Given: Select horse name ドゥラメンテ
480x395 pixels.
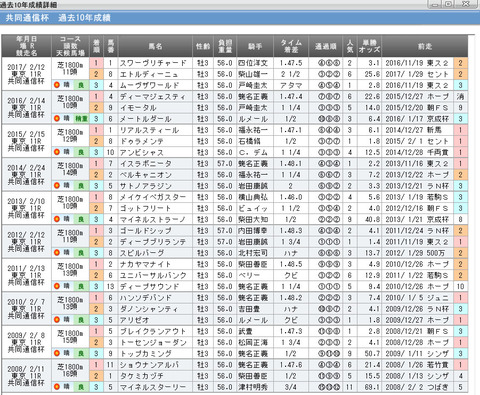Looking at the screenshot, I should pyautogui.click(x=142, y=141).
